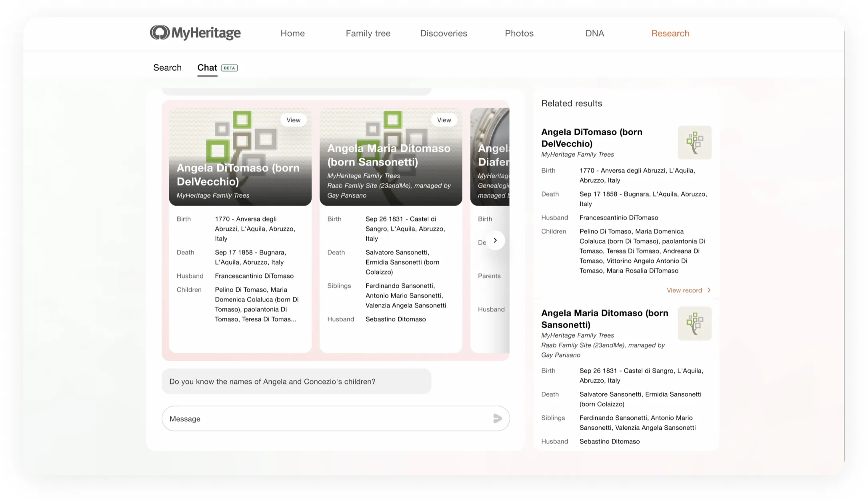This screenshot has width=868, height=502.
Task: Open the Photos menu item
Action: pos(519,33)
